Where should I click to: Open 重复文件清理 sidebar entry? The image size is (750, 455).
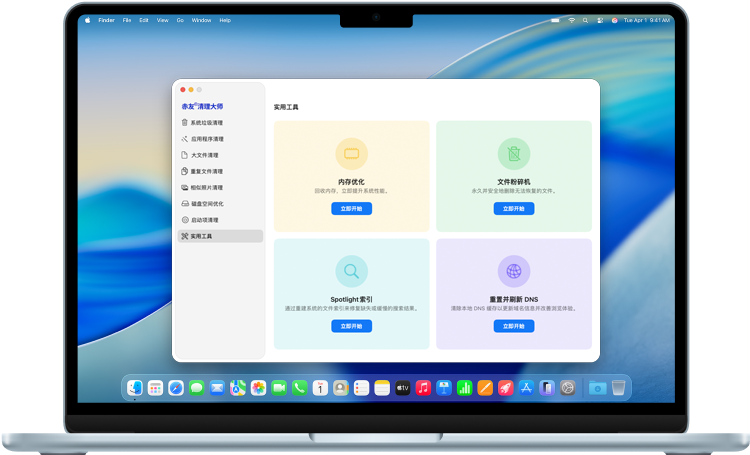(x=206, y=171)
